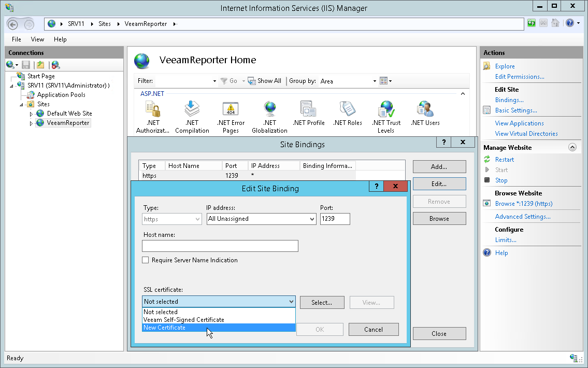Open the .NET Compilation feature
This screenshot has width=588, height=368.
[192, 111]
